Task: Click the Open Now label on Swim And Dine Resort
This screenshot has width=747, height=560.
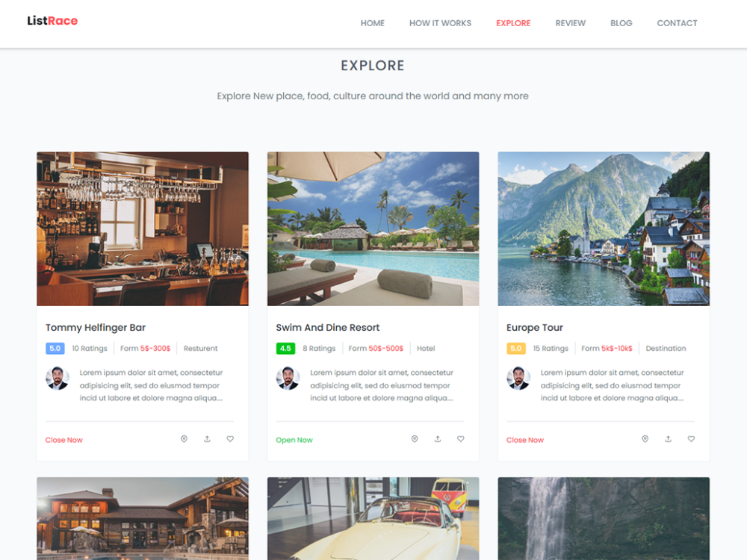Action: [x=294, y=440]
